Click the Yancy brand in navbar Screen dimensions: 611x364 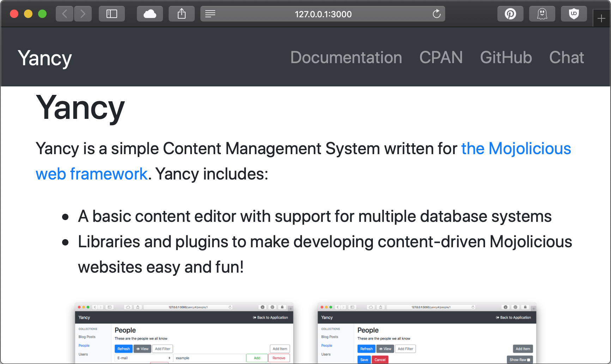(x=45, y=58)
